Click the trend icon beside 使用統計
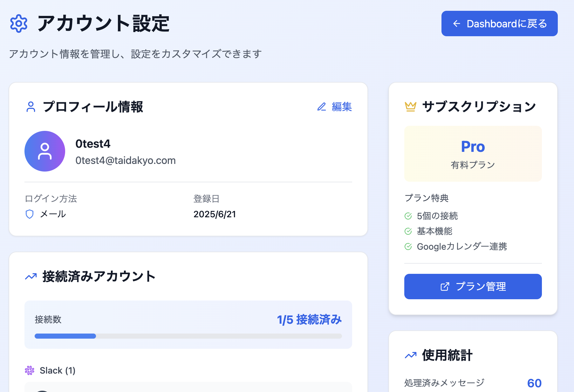 point(410,355)
